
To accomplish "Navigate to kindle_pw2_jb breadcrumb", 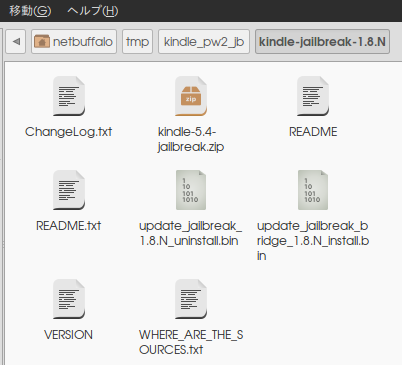I will [x=204, y=42].
